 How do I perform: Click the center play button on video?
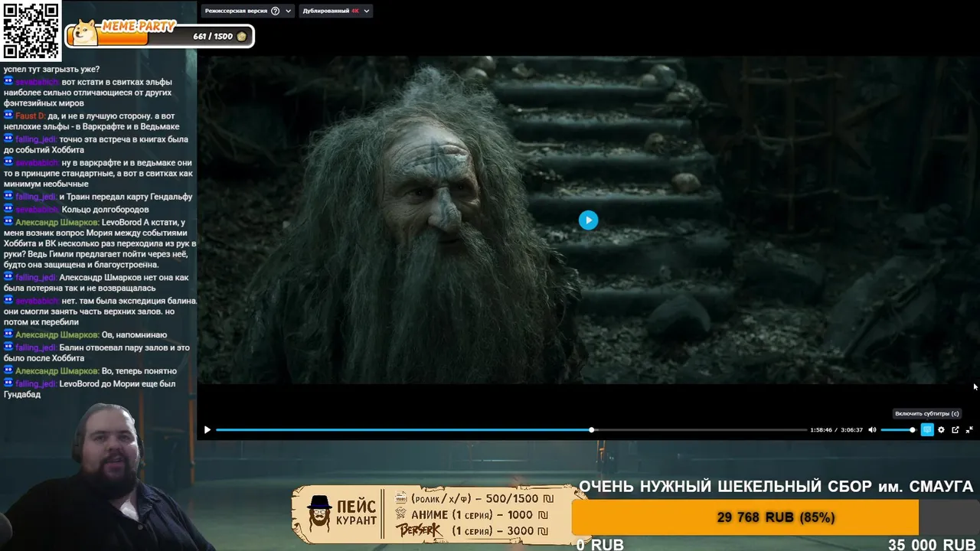pos(588,220)
